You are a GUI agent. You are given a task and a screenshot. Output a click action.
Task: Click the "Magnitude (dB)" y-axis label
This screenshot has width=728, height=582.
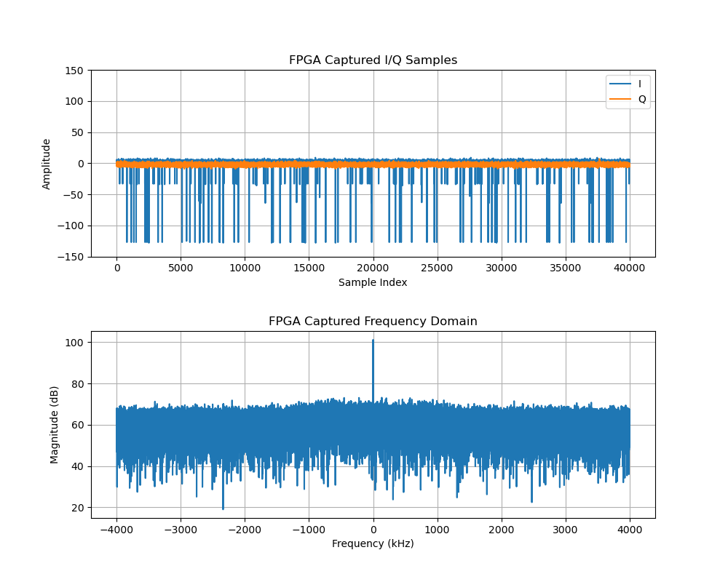(x=55, y=425)
